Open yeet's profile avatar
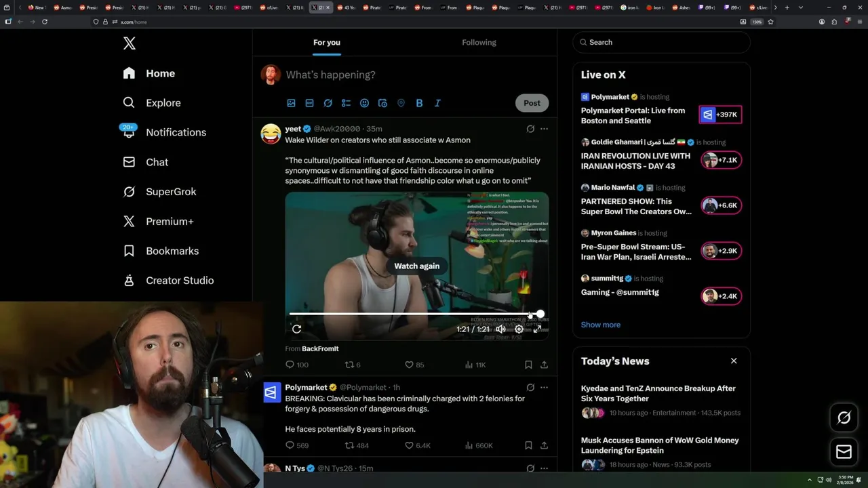Image resolution: width=868 pixels, height=488 pixels. [271, 134]
